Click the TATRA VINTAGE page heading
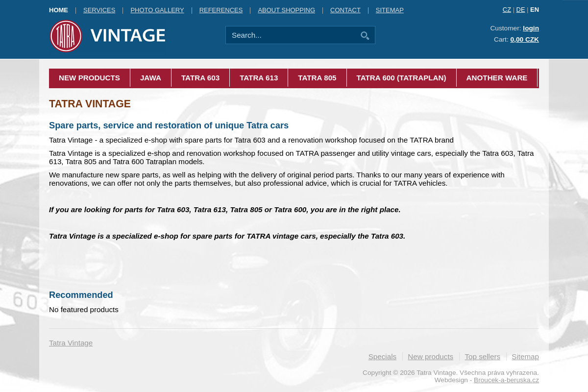 click(x=90, y=104)
